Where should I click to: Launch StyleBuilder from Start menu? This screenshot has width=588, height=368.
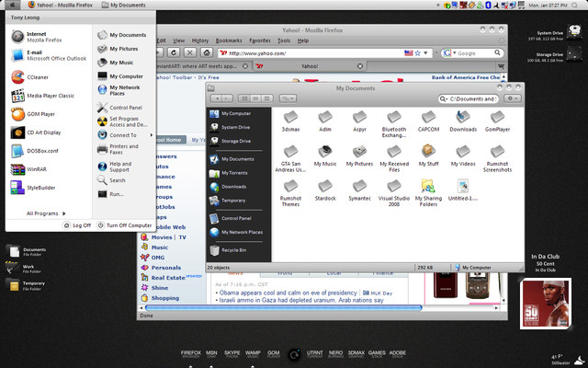33,188
